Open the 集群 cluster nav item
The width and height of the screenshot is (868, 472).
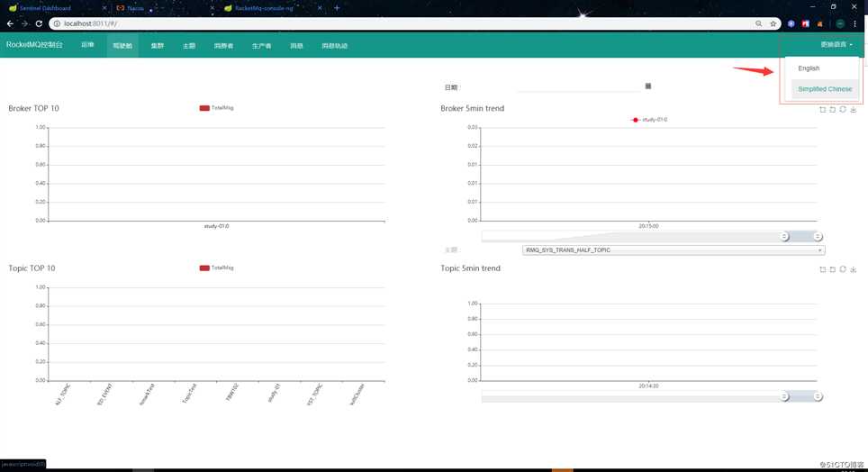pos(158,45)
